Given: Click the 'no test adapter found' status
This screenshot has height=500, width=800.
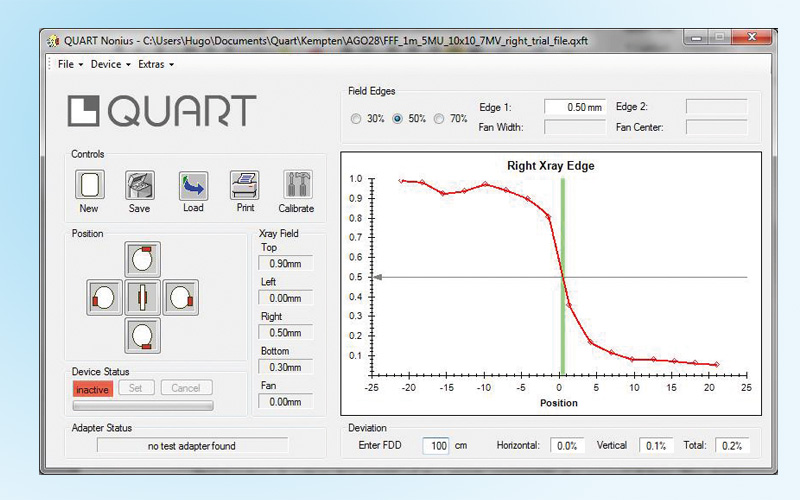Looking at the screenshot, I should click(192, 445).
